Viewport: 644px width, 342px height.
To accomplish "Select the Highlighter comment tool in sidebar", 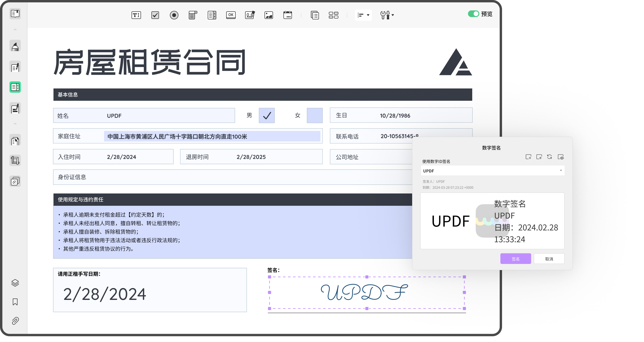I will (x=15, y=46).
